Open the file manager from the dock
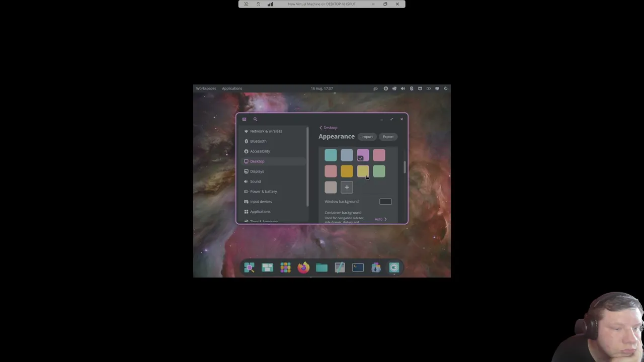 pos(321,267)
